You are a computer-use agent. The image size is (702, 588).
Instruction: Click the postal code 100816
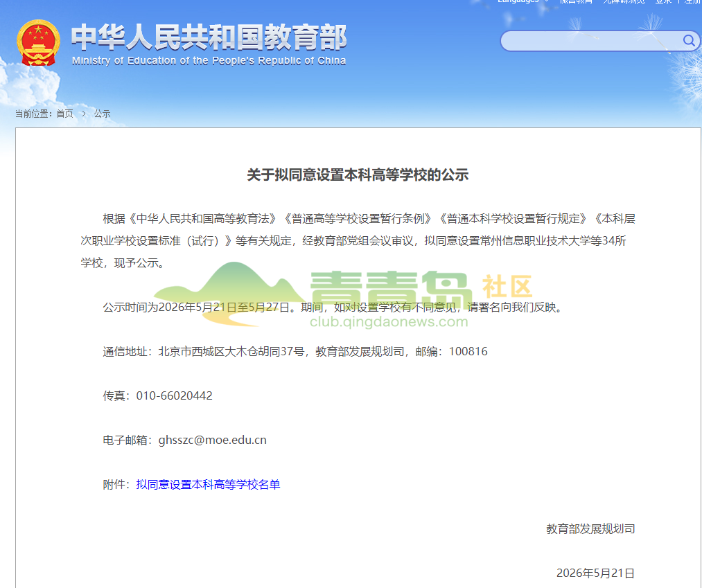pos(468,351)
